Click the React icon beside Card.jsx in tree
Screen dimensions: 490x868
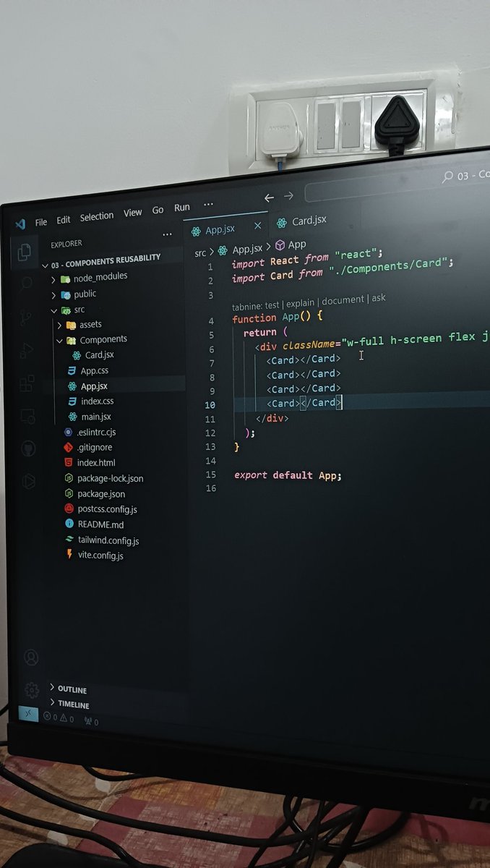(76, 355)
